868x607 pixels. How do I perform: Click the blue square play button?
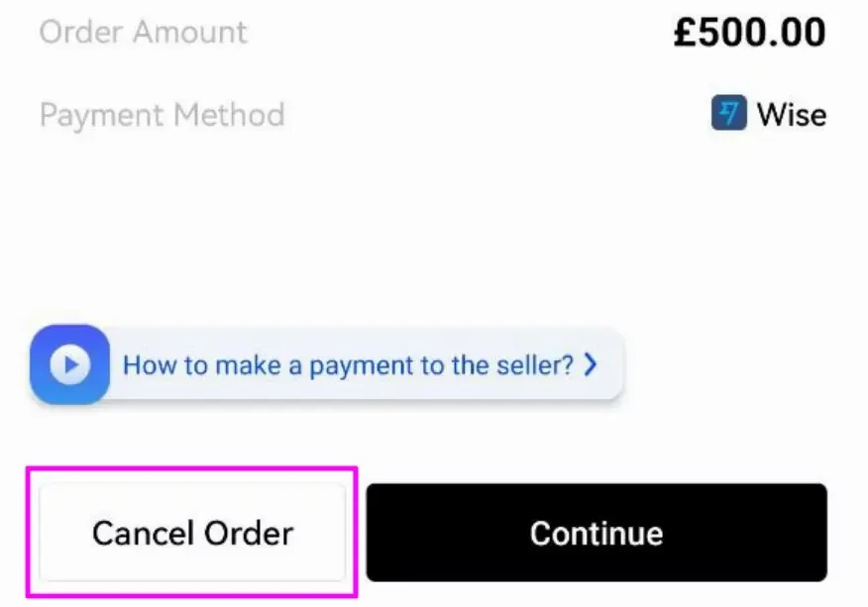tap(69, 364)
